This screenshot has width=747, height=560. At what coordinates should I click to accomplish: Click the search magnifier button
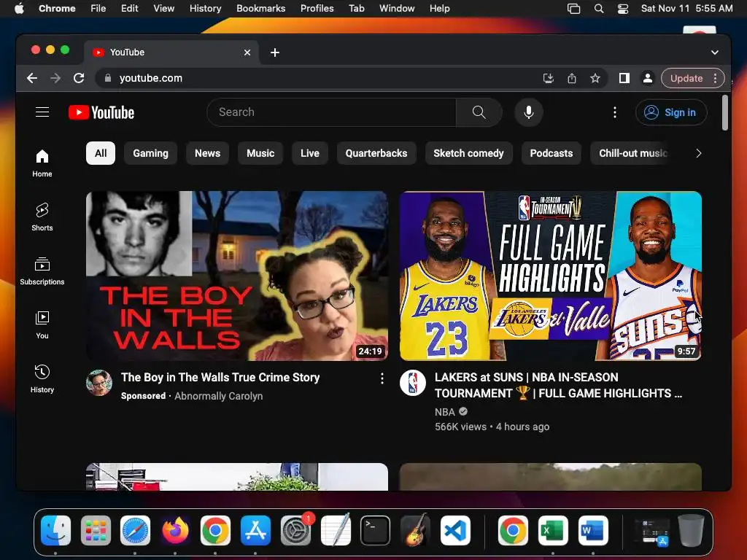[x=479, y=112]
